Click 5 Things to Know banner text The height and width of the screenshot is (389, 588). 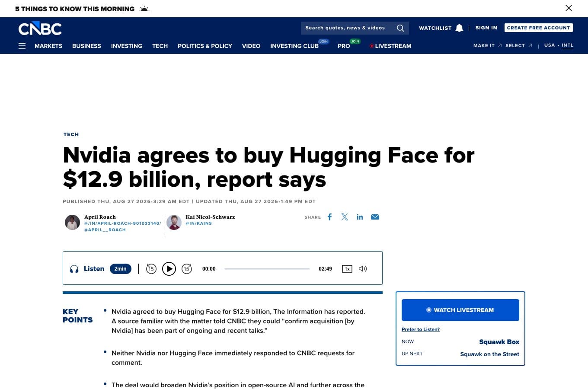click(75, 9)
